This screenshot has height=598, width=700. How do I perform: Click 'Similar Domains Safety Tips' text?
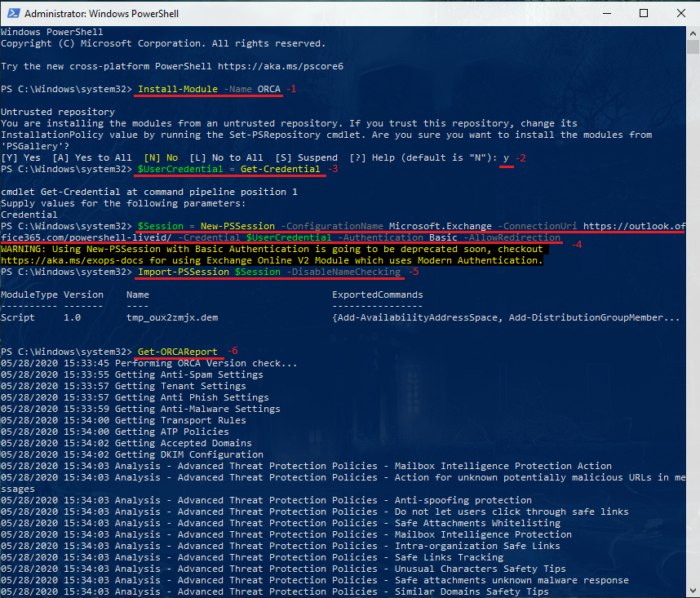click(x=472, y=591)
